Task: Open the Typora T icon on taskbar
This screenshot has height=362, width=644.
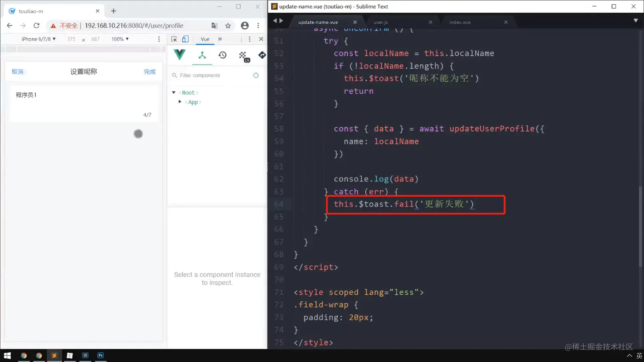Action: [x=69, y=356]
